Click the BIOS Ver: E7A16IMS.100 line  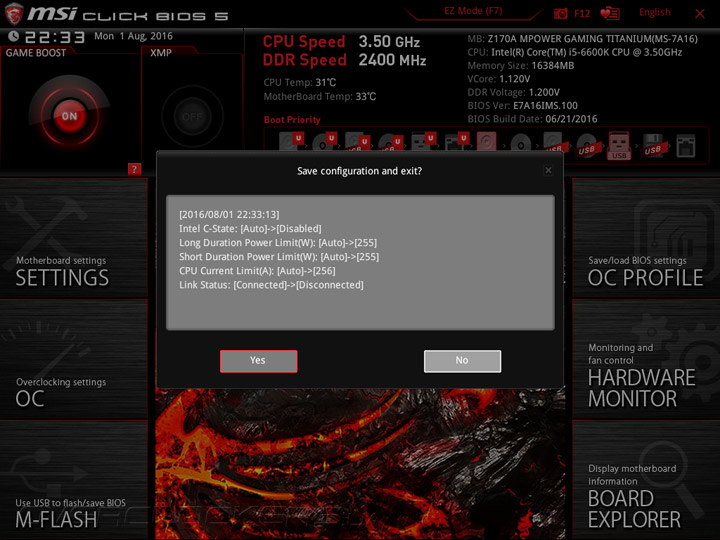(523, 106)
